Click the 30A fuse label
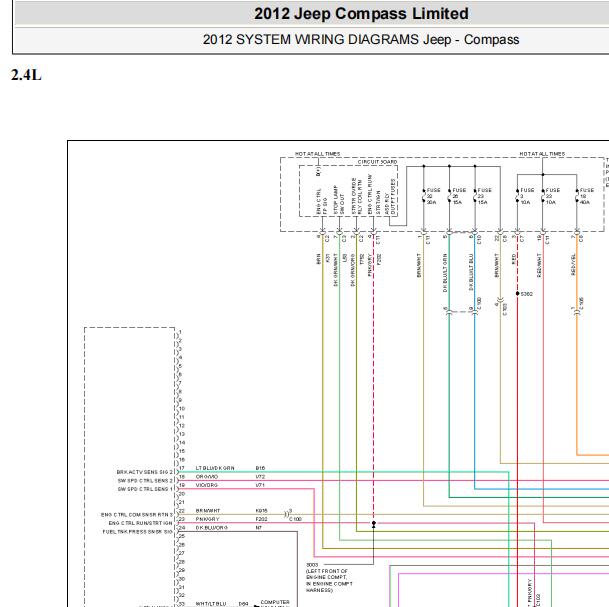The height and width of the screenshot is (607, 609). click(x=433, y=196)
